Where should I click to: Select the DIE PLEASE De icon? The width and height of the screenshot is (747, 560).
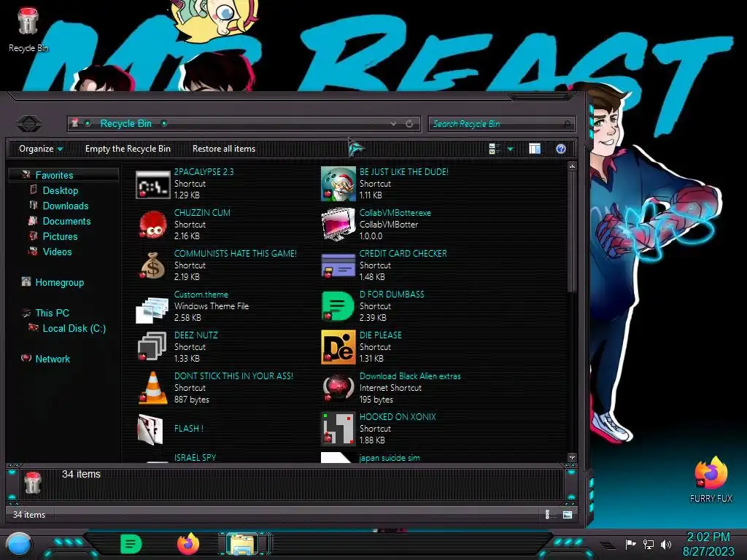(x=338, y=347)
